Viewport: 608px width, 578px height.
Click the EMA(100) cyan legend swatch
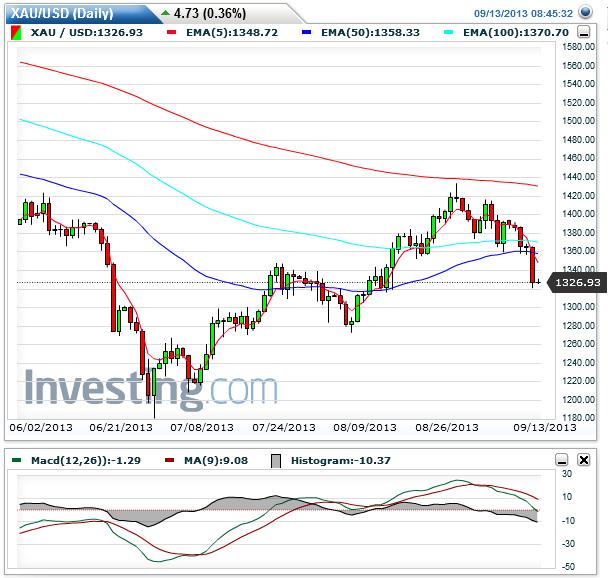point(449,33)
